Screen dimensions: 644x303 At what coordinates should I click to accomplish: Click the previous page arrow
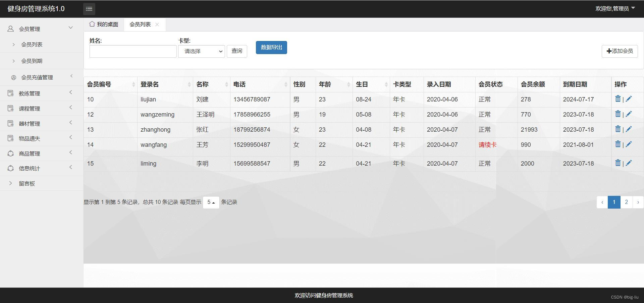(602, 202)
